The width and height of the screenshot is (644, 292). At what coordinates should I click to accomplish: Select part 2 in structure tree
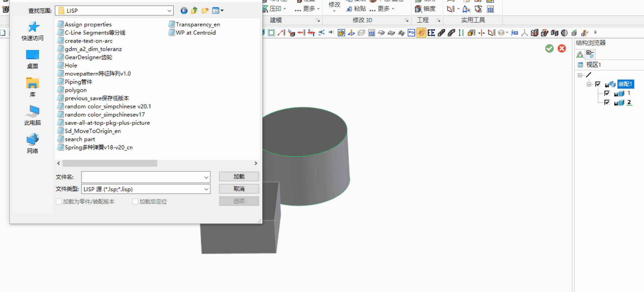point(629,102)
